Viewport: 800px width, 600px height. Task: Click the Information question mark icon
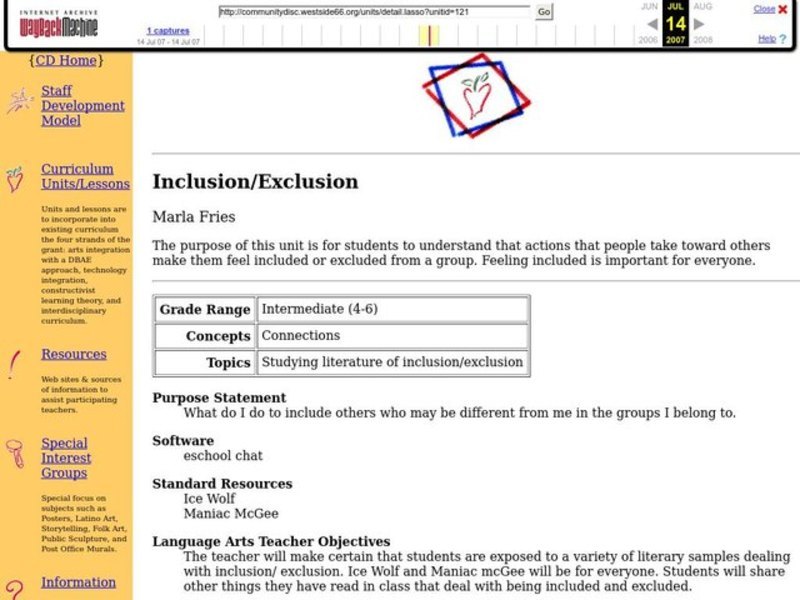click(x=14, y=590)
